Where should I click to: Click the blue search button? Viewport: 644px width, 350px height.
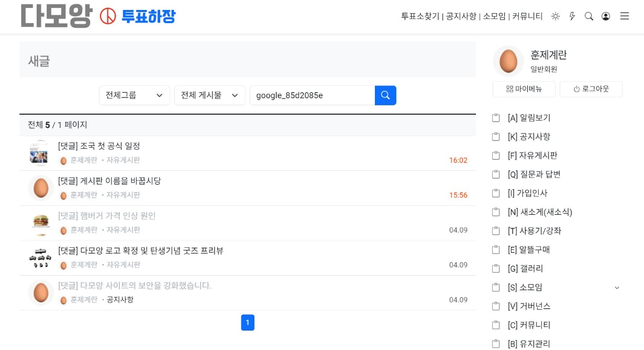385,95
